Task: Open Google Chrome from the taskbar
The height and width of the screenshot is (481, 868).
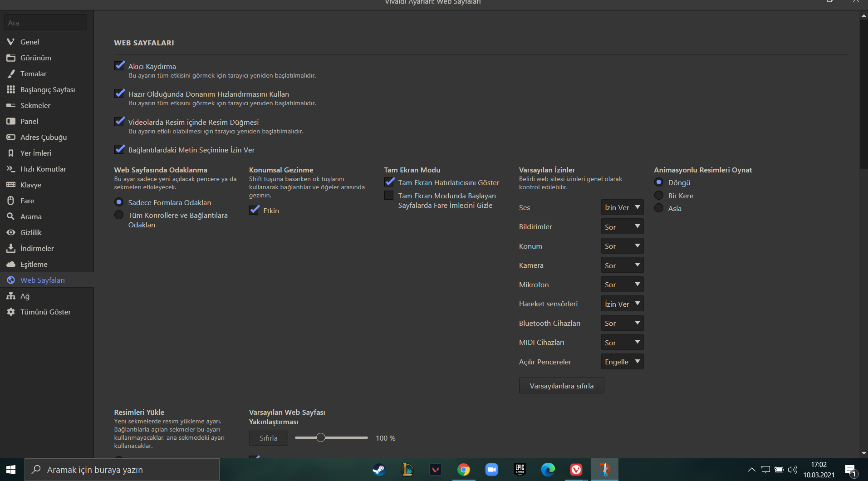Action: [x=464, y=470]
